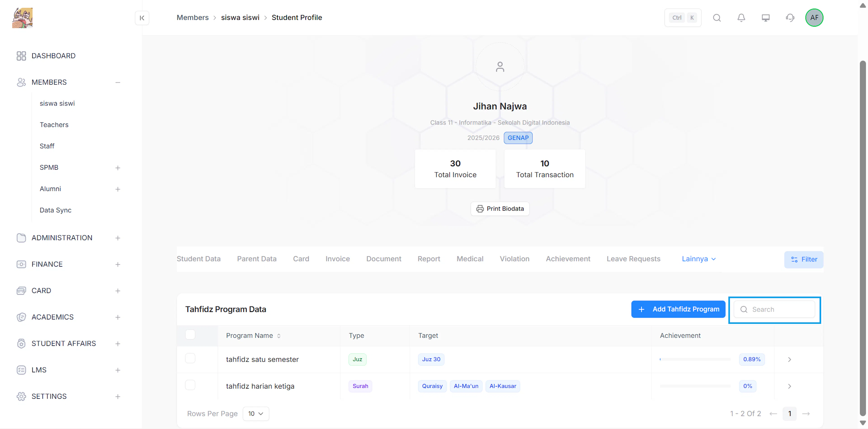Click the Settings gear icon
Image resolution: width=868 pixels, height=429 pixels.
tap(21, 396)
